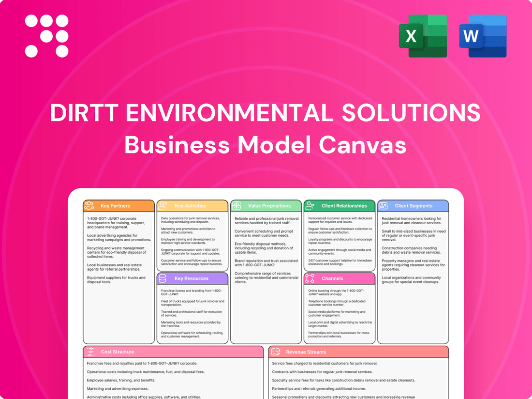Image resolution: width=532 pixels, height=399 pixels.
Task: Click 'Local advertising agencies for marketing campaigns' text
Action: [119, 237]
